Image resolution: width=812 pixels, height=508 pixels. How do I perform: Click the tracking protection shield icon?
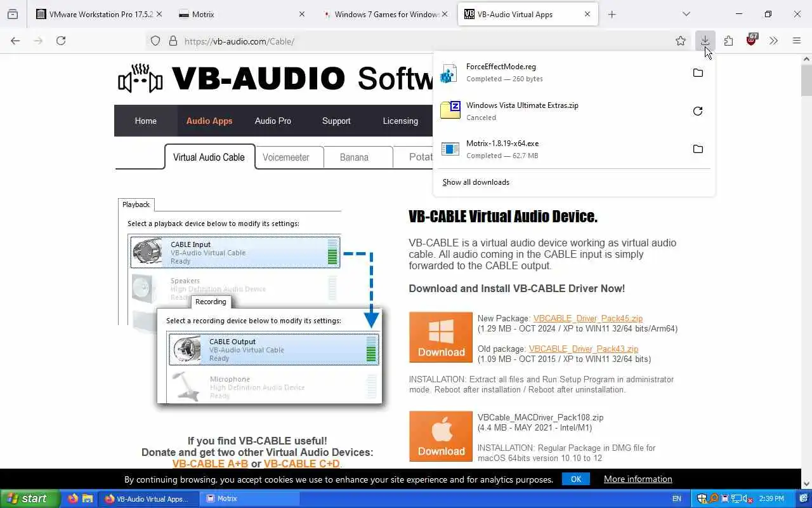[155, 41]
